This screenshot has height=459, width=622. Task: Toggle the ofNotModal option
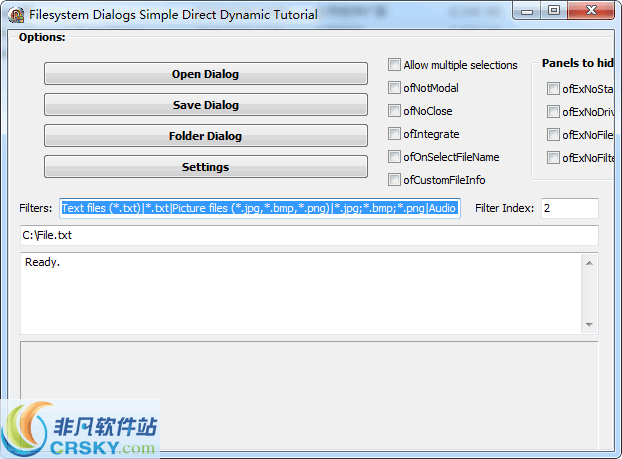[x=394, y=88]
